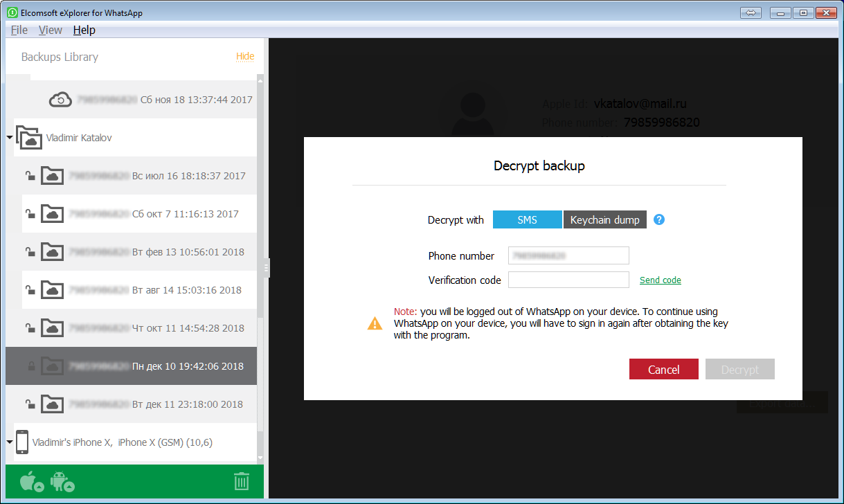This screenshot has width=844, height=504.
Task: Choose Keychain dump decryption method
Action: [x=605, y=220]
